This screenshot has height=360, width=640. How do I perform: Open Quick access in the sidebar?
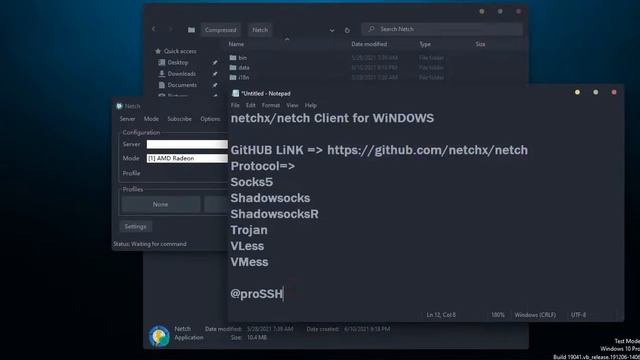tap(180, 51)
